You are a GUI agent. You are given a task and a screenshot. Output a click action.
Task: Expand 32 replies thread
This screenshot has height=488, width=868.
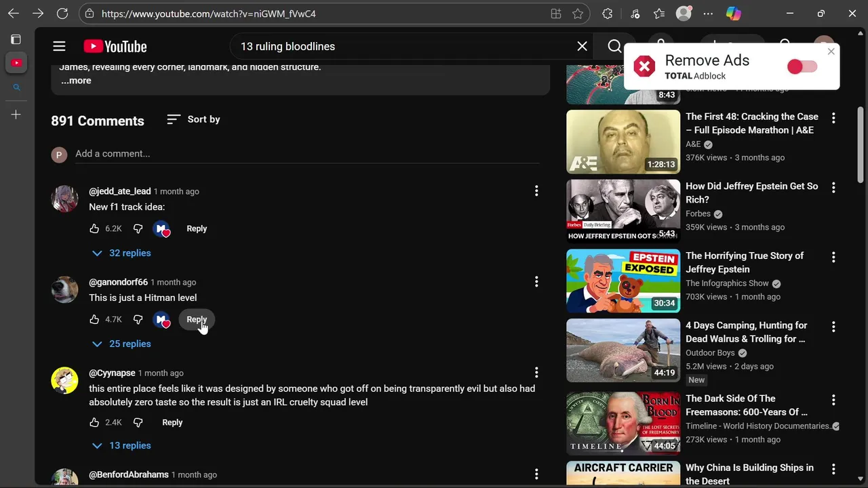coord(121,253)
